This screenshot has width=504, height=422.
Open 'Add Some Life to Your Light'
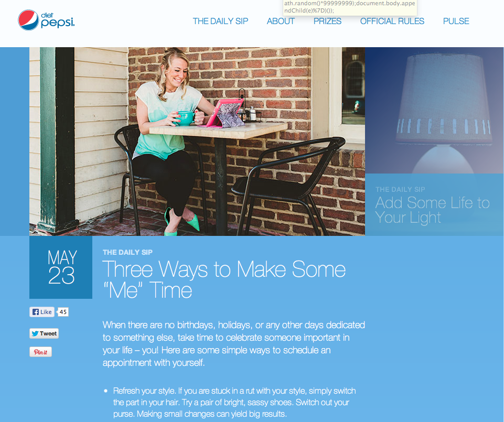(x=432, y=210)
